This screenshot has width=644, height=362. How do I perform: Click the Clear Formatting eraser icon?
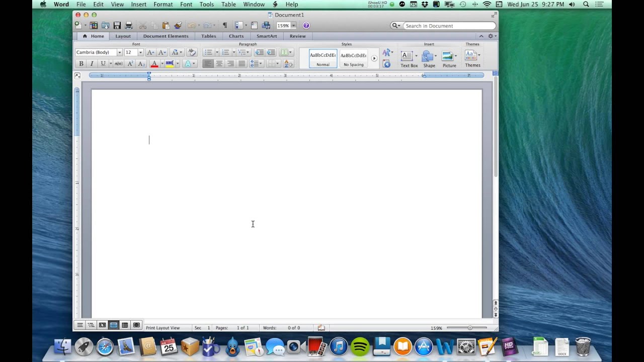pyautogui.click(x=191, y=52)
